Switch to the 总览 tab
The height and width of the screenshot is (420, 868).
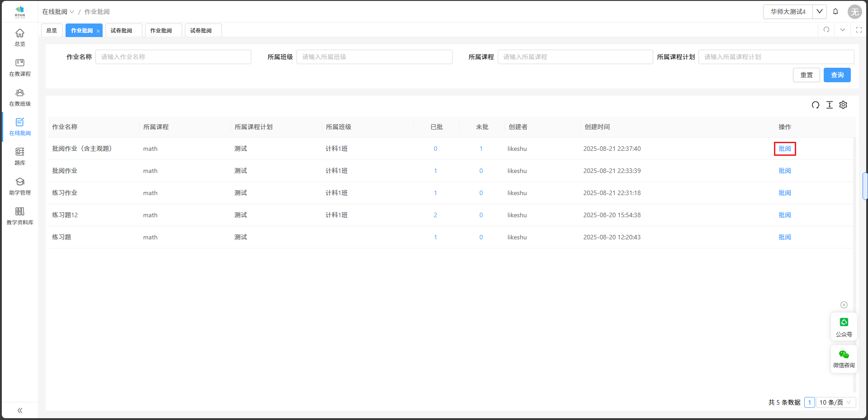52,31
